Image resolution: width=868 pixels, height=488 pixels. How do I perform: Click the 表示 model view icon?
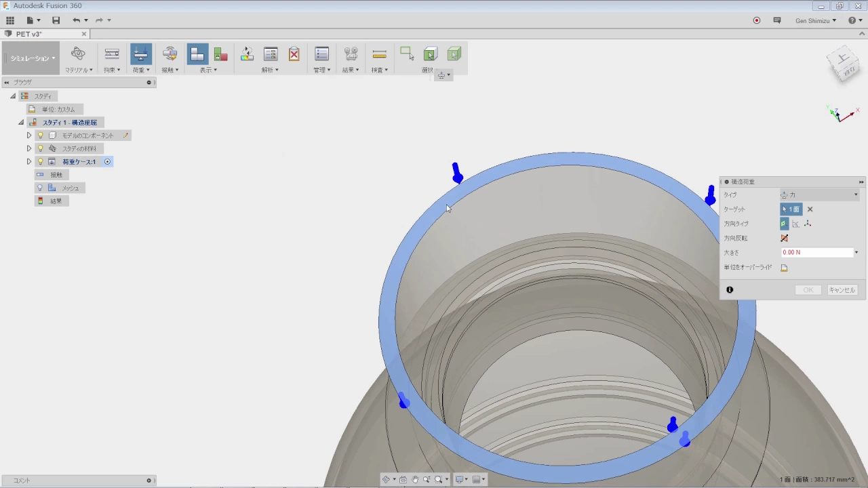tap(197, 54)
